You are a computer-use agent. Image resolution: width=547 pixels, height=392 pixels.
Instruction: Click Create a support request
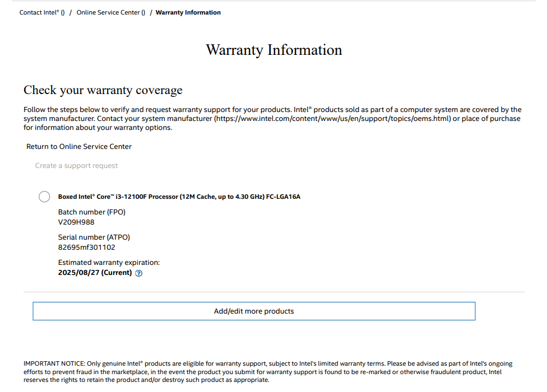(x=76, y=166)
